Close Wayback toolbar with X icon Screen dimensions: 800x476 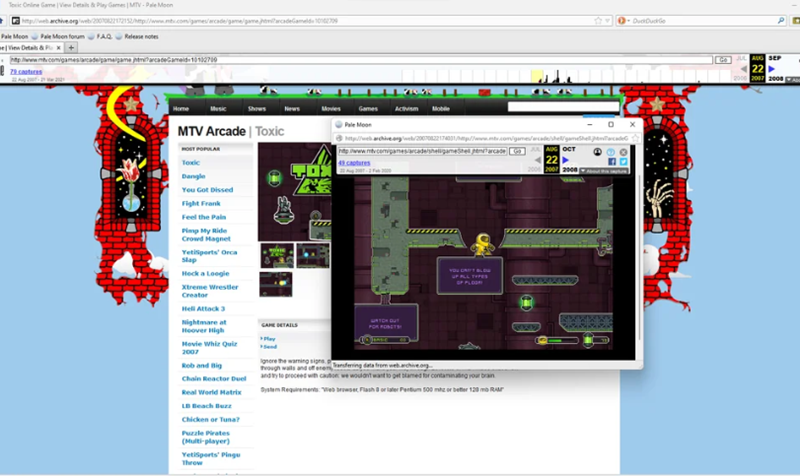pyautogui.click(x=623, y=152)
